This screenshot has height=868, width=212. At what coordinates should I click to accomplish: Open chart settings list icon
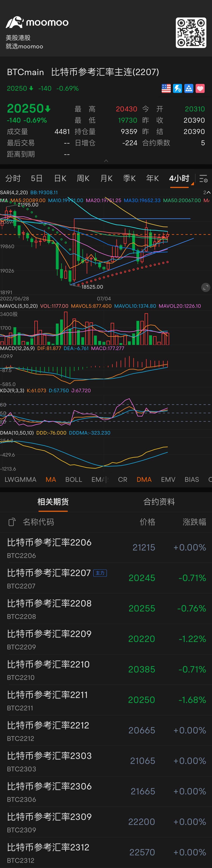(203, 179)
